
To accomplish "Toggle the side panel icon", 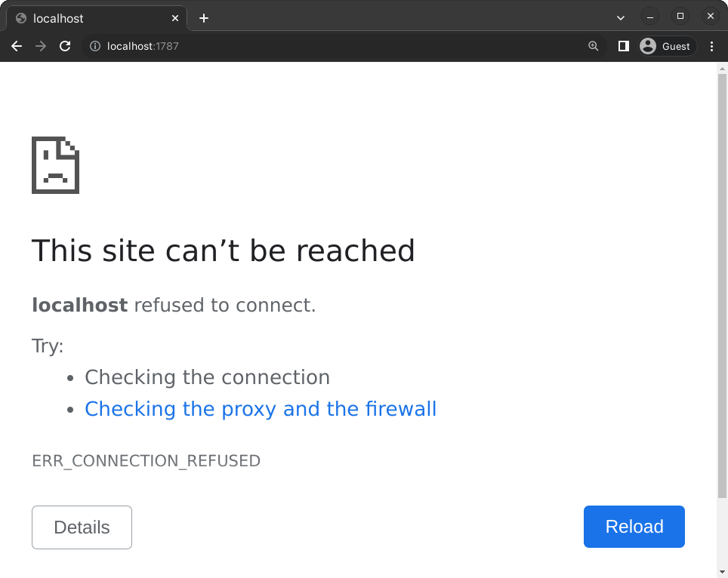I will [624, 46].
